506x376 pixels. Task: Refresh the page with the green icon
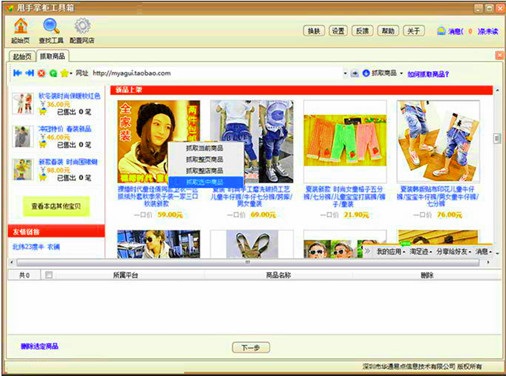pos(53,73)
